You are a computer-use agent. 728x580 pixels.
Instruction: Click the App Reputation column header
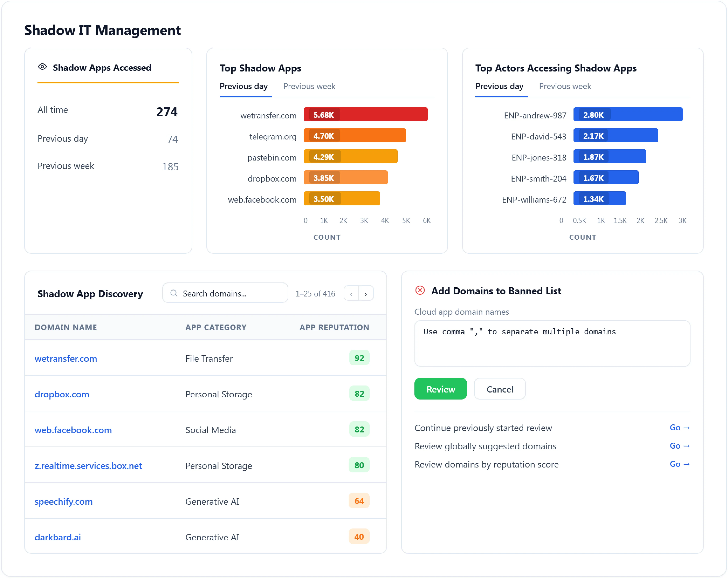335,327
